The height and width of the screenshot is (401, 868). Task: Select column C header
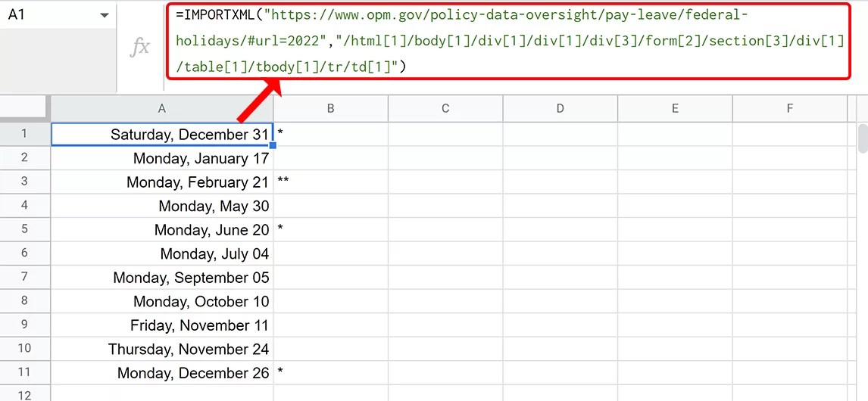[445, 109]
